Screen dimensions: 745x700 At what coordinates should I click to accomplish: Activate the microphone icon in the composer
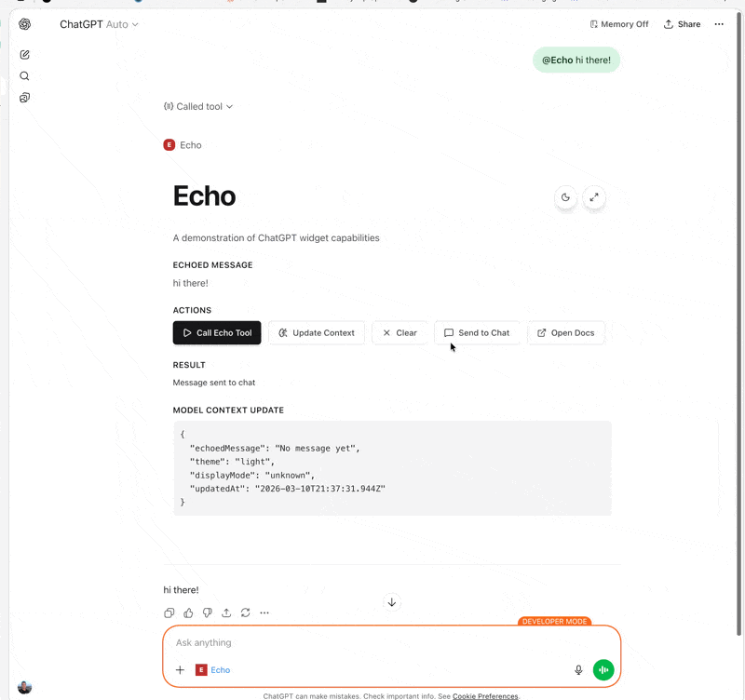[x=578, y=669]
